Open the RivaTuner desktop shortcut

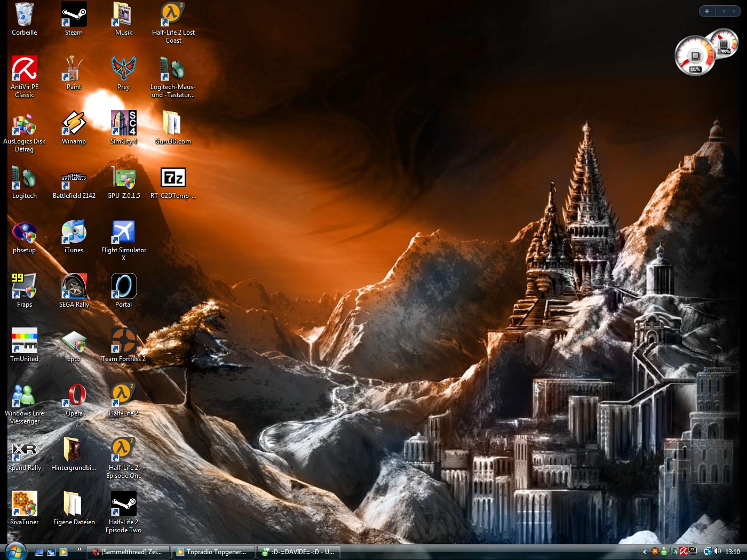coord(25,509)
